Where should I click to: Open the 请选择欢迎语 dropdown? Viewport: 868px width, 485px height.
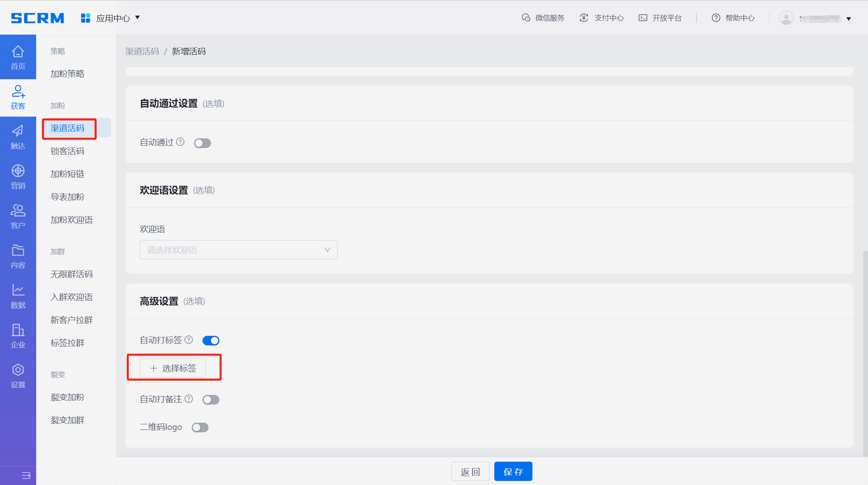point(238,250)
